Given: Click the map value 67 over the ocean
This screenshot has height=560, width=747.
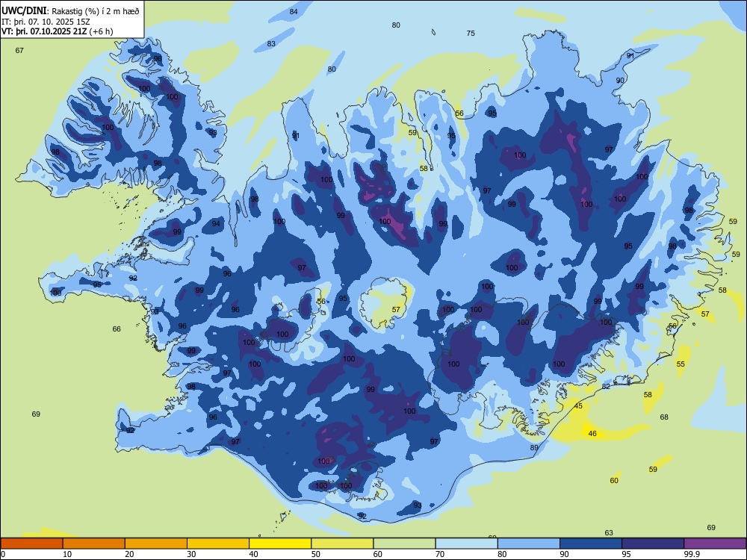Looking at the screenshot, I should [19, 51].
